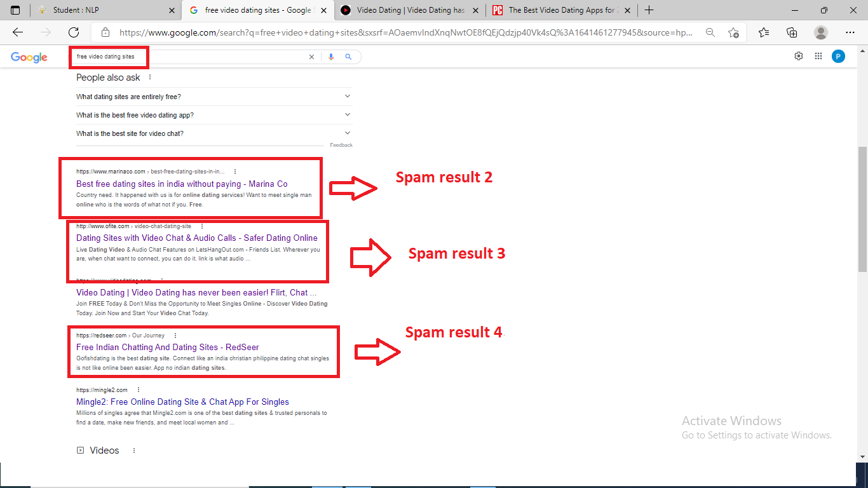Image resolution: width=868 pixels, height=488 pixels.
Task: Close the Student : NLP tab
Action: pyautogui.click(x=172, y=10)
